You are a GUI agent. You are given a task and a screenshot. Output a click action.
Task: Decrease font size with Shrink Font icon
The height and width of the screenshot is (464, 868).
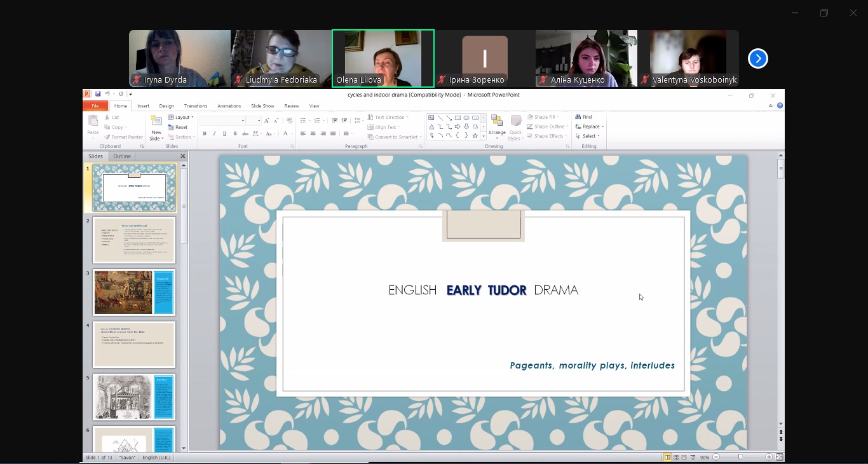(x=276, y=121)
